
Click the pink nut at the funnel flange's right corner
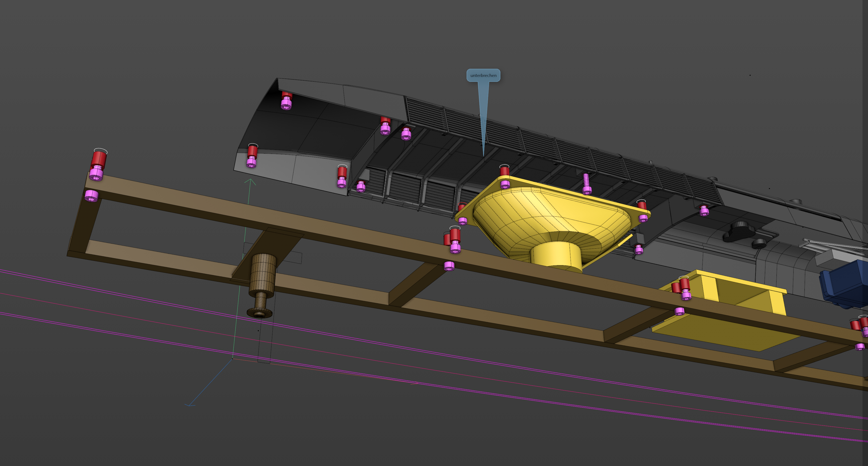point(643,218)
